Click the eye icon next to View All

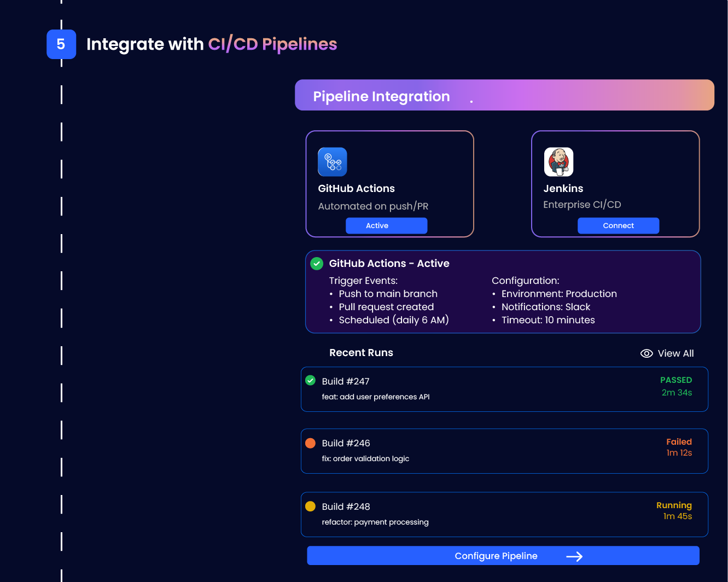tap(647, 353)
